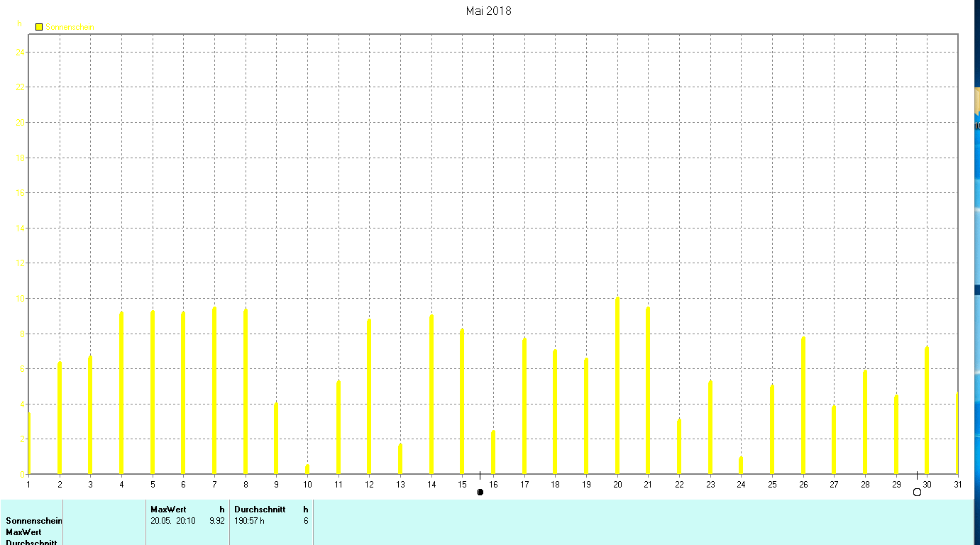Click the x-axis day label 5

pos(153,485)
